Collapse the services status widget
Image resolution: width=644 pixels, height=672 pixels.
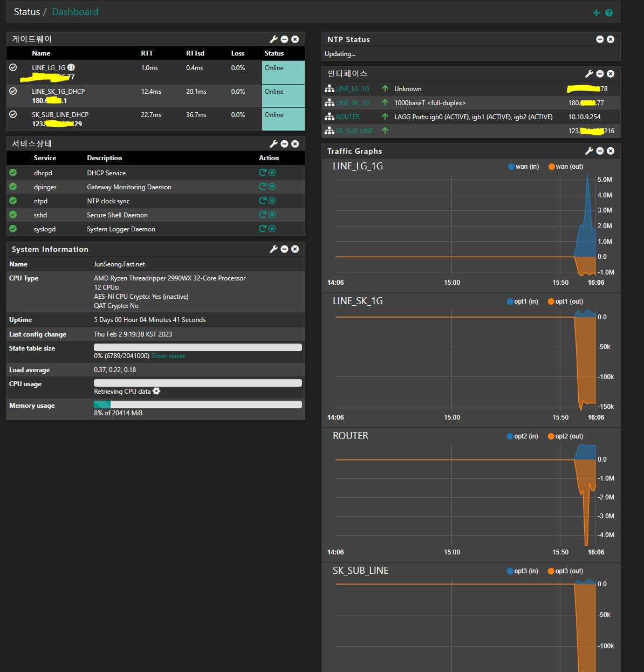(x=284, y=144)
